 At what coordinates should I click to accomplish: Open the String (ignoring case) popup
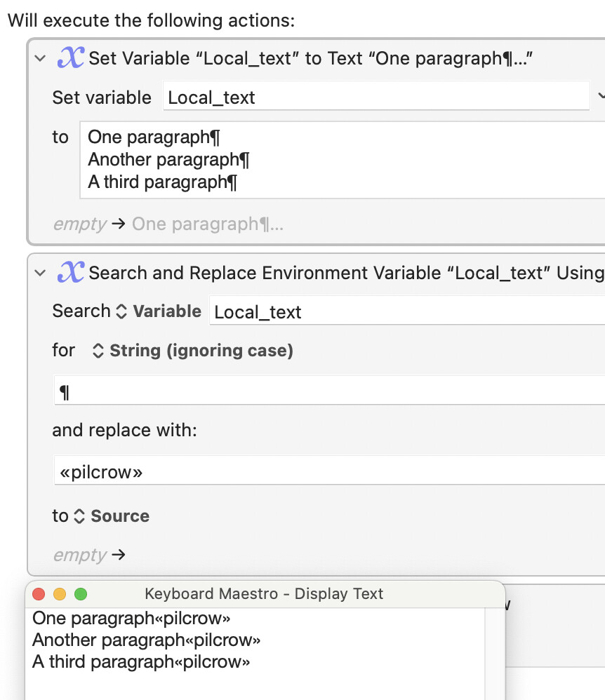click(x=192, y=351)
